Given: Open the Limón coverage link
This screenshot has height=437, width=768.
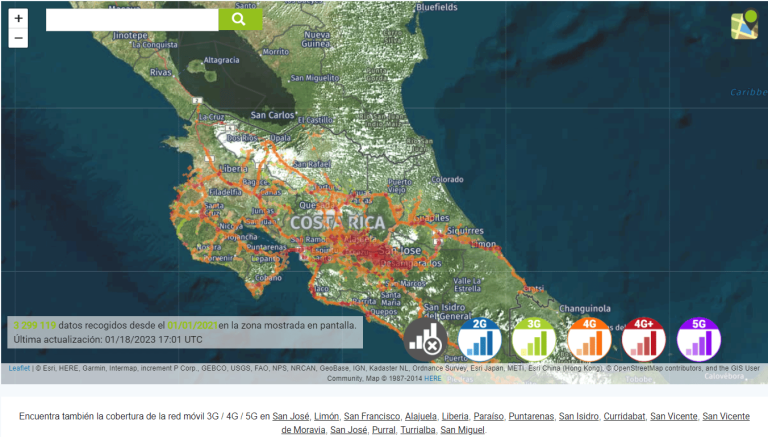Looking at the screenshot, I should [x=326, y=416].
